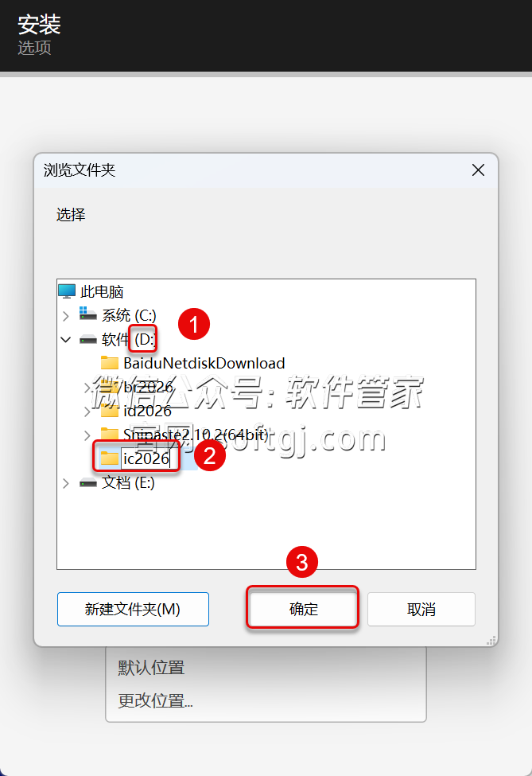Click the System (C:) drive icon
Viewport: 532px width, 776px height.
tap(88, 314)
